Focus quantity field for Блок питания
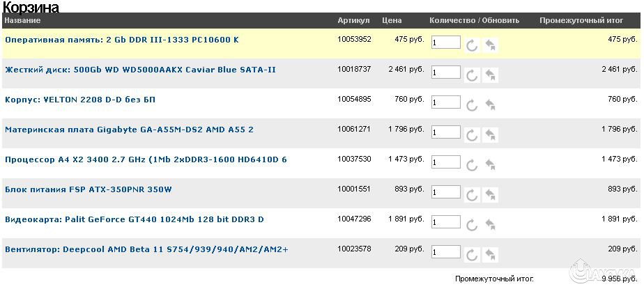 [x=446, y=192]
